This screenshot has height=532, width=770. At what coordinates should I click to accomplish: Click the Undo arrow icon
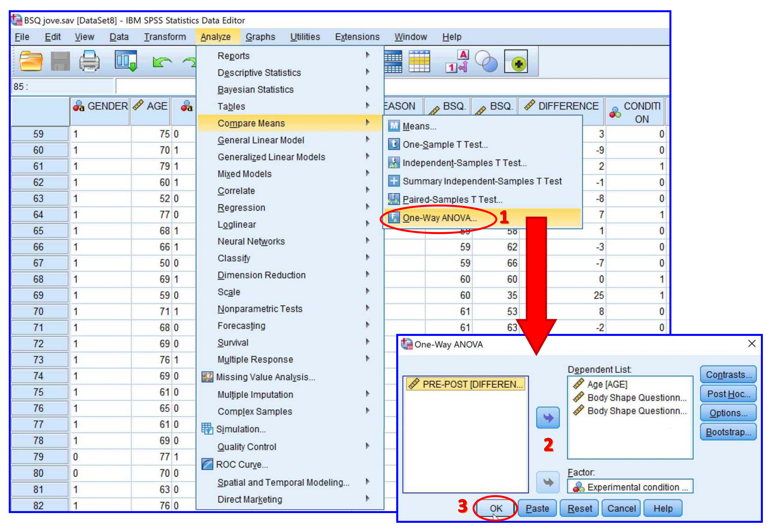coord(161,62)
